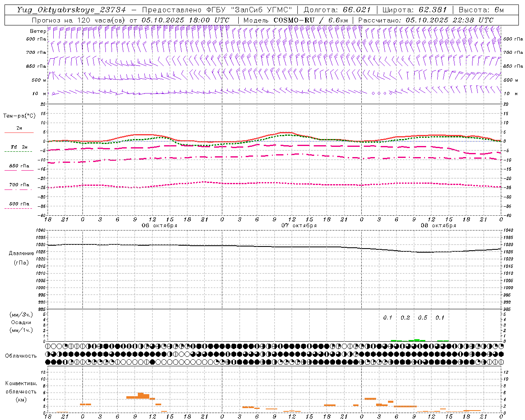Click the 0.5 precipitation amount value
The height and width of the screenshot is (420, 525).
point(422,318)
